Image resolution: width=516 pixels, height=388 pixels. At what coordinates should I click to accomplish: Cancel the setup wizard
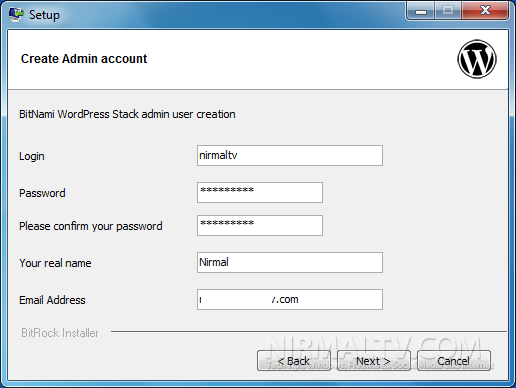point(454,361)
